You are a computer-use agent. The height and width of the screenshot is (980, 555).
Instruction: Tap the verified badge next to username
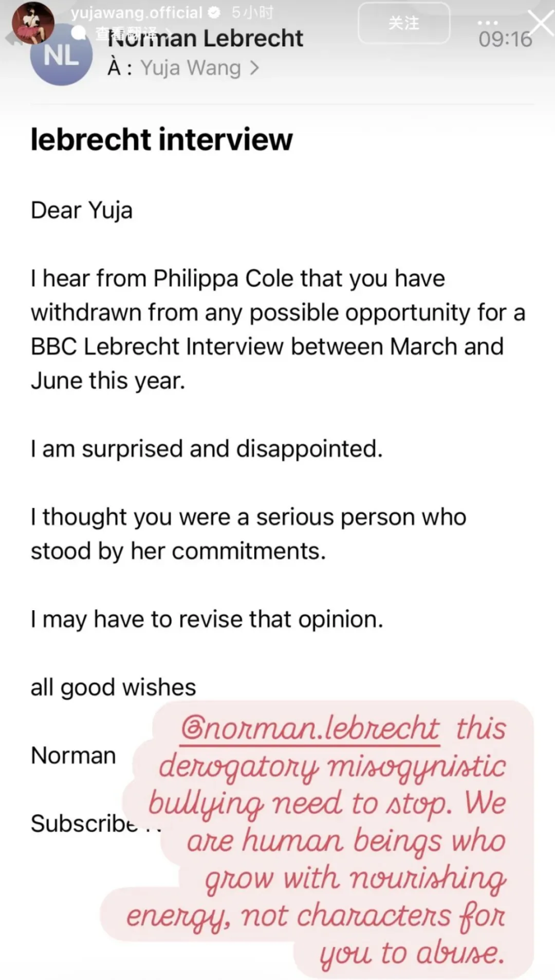pyautogui.click(x=213, y=12)
